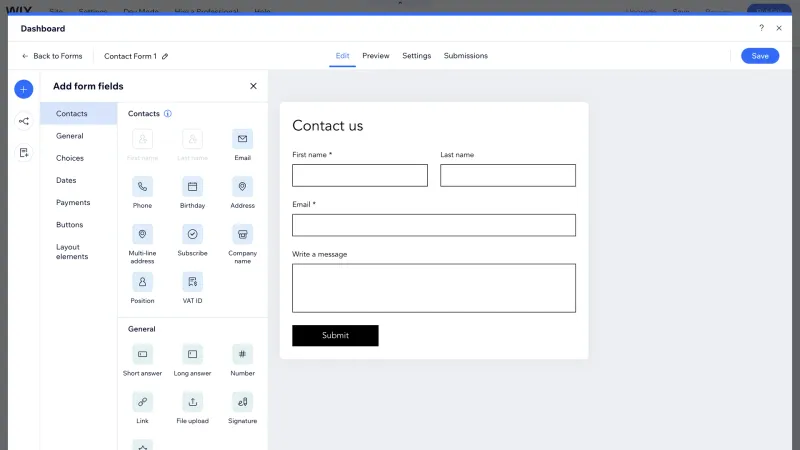Viewport: 800px width, 450px height.
Task: Add a VAT ID field
Action: pyautogui.click(x=192, y=282)
